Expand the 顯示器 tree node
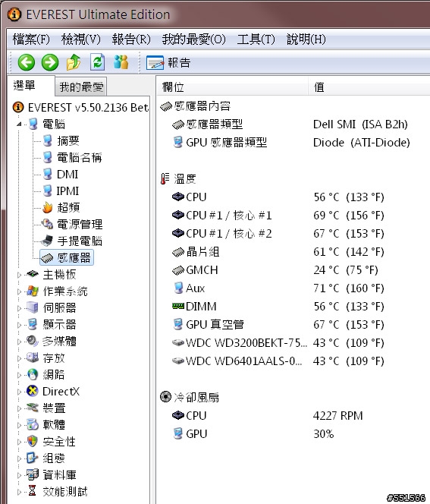This screenshot has height=504, width=430. (x=19, y=325)
